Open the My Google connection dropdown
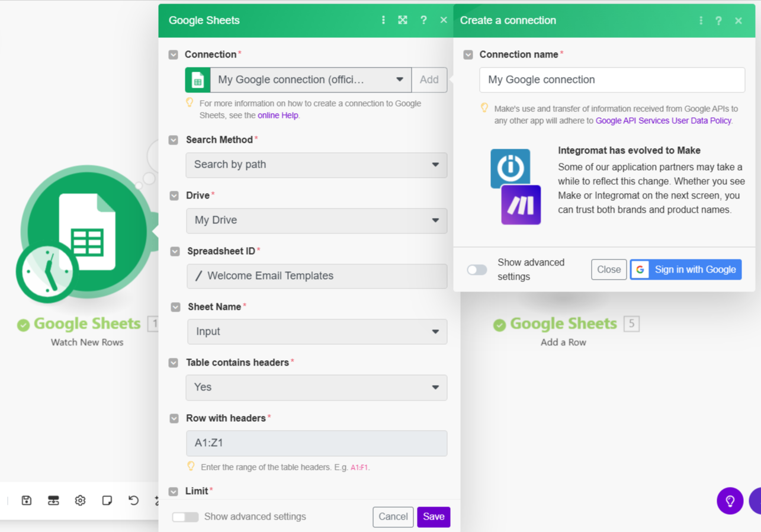The image size is (761, 532). 311,80
